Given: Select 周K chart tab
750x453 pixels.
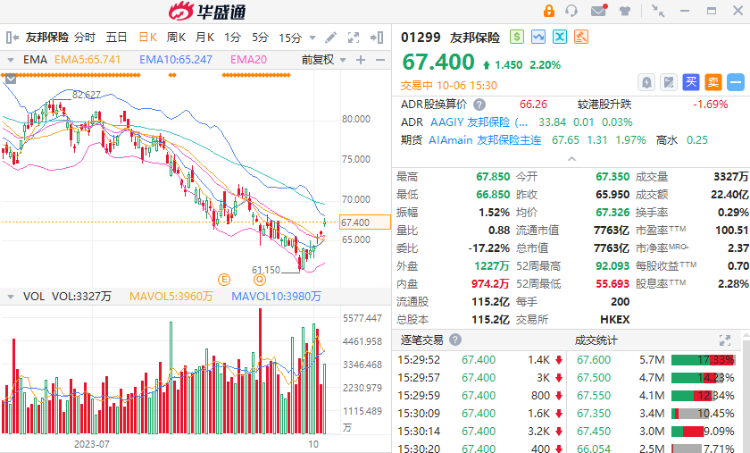Looking at the screenshot, I should point(176,37).
